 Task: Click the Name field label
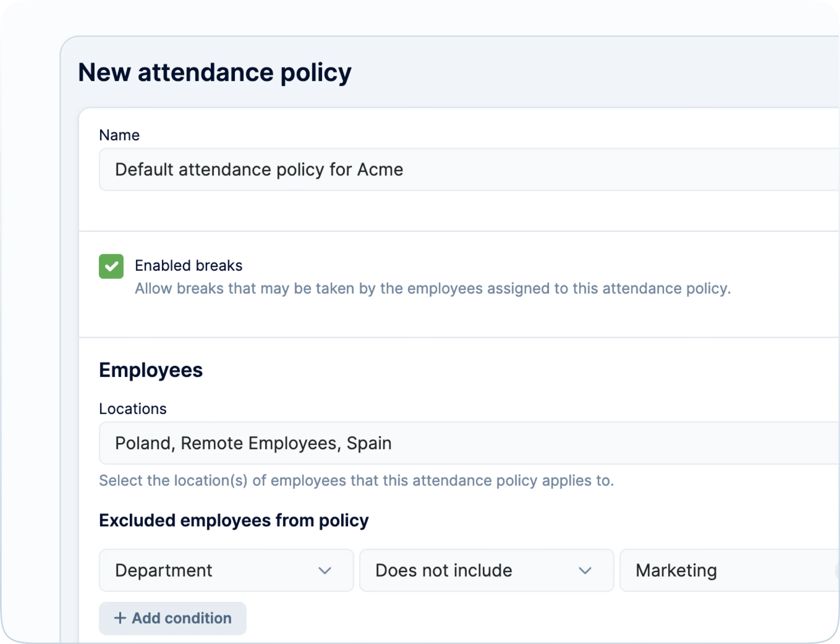point(119,135)
